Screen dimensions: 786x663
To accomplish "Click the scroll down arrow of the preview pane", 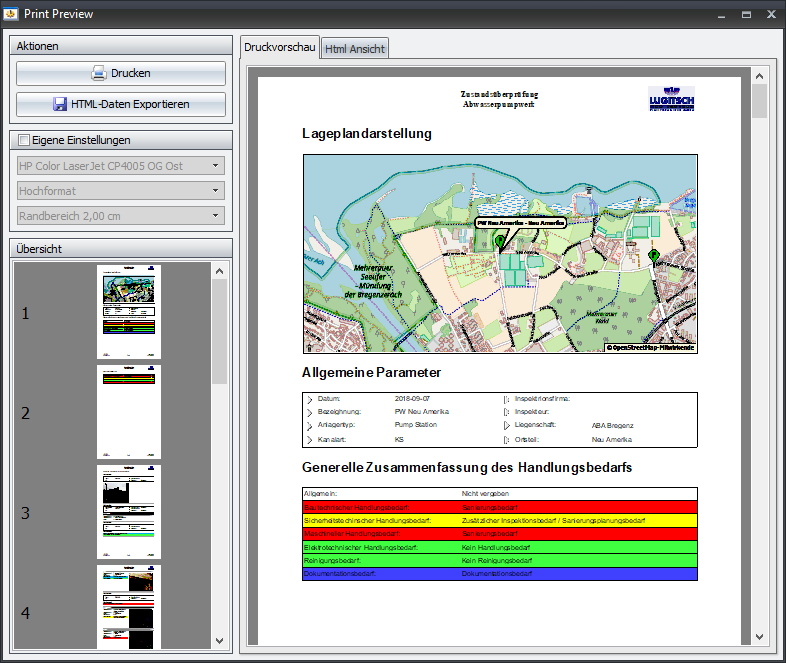I will [759, 636].
